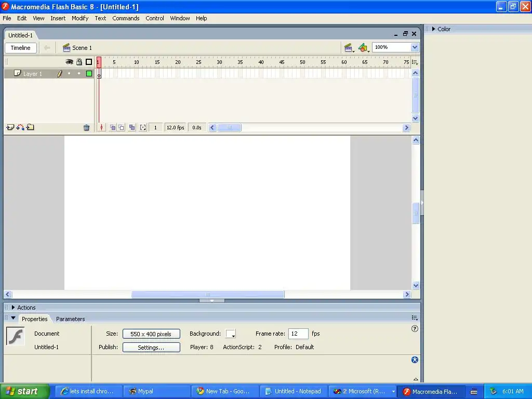Collapse Properties info area triangle
532x399 pixels.
point(416,379)
